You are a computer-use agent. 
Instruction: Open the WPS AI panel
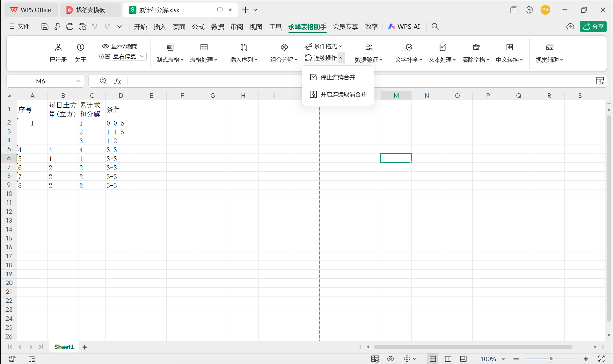tap(404, 26)
